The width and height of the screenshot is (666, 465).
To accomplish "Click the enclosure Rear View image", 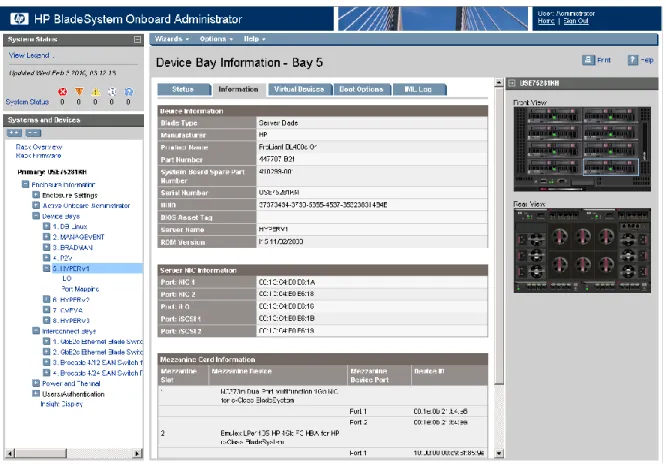I will [x=582, y=250].
